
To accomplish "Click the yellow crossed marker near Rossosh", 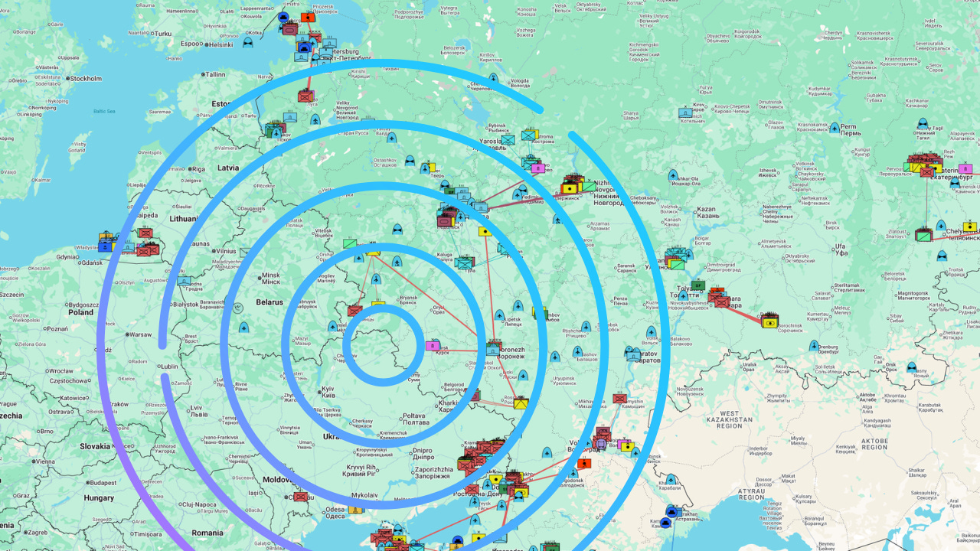I will [521, 403].
